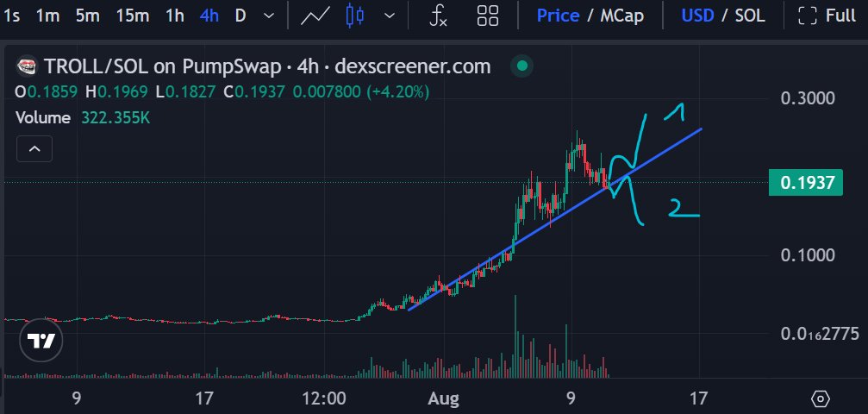Click the TROLL token logo icon
868x414 pixels.
tap(27, 67)
